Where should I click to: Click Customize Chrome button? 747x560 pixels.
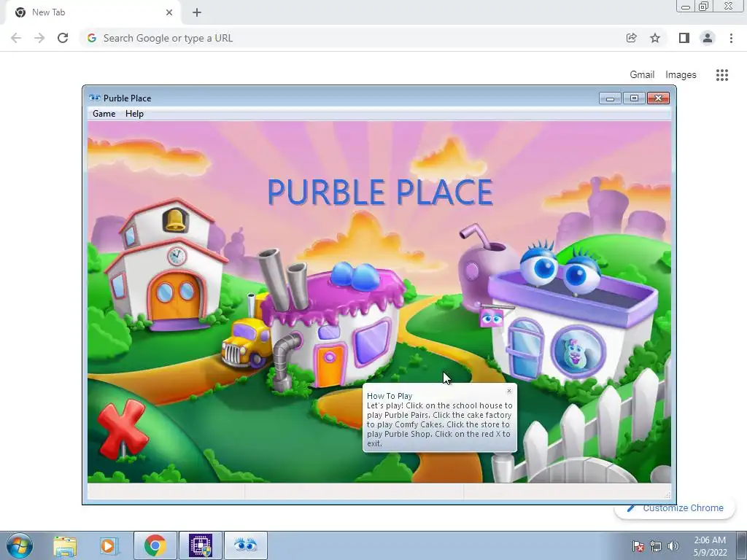pyautogui.click(x=675, y=508)
